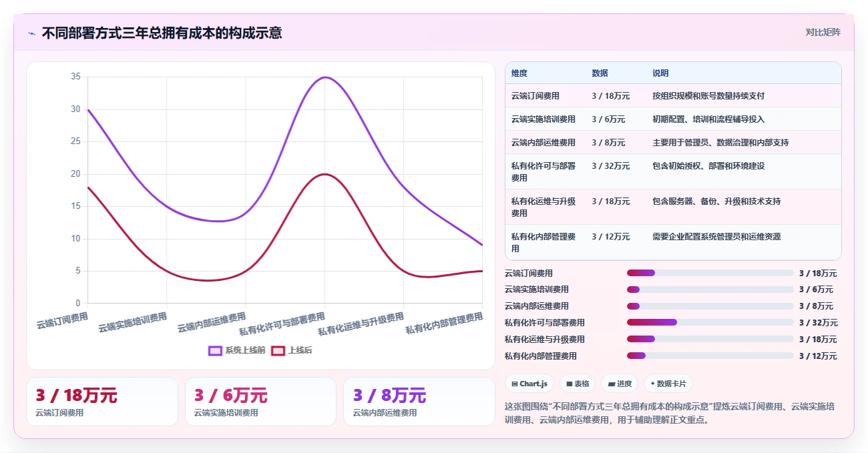Viewport: 868px width, 453px height.
Task: Select the 私有化运维与升级费用 table row label
Action: tap(544, 207)
